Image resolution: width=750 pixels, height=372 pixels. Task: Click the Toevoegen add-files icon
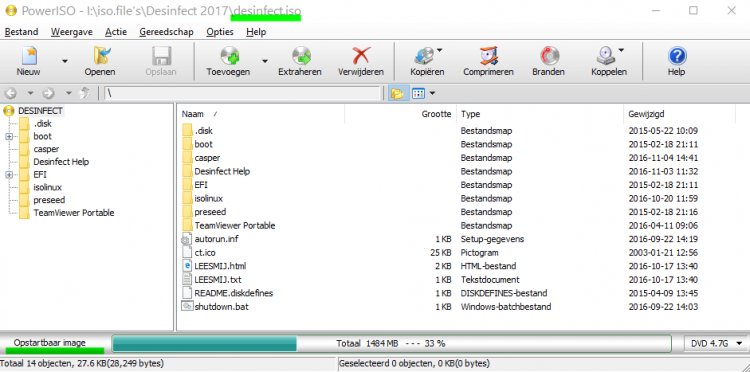coord(230,56)
